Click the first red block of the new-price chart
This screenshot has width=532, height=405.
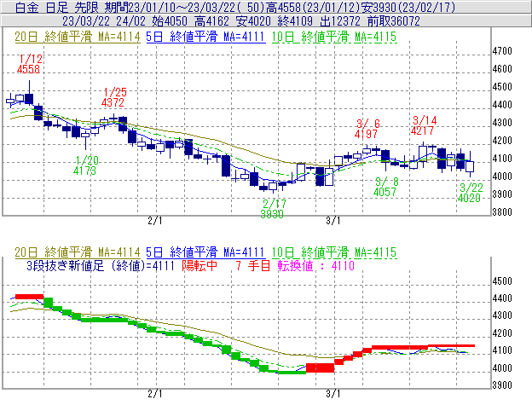pyautogui.click(x=30, y=297)
